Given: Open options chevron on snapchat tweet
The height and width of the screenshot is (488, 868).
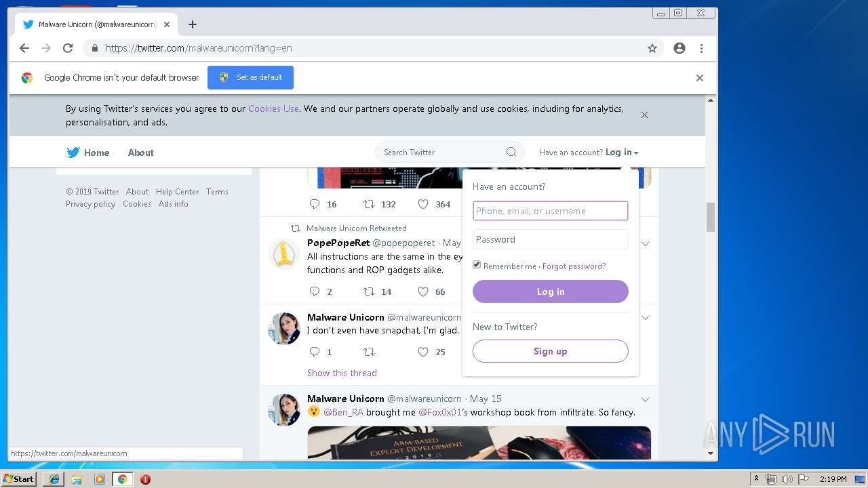Looking at the screenshot, I should coord(646,317).
